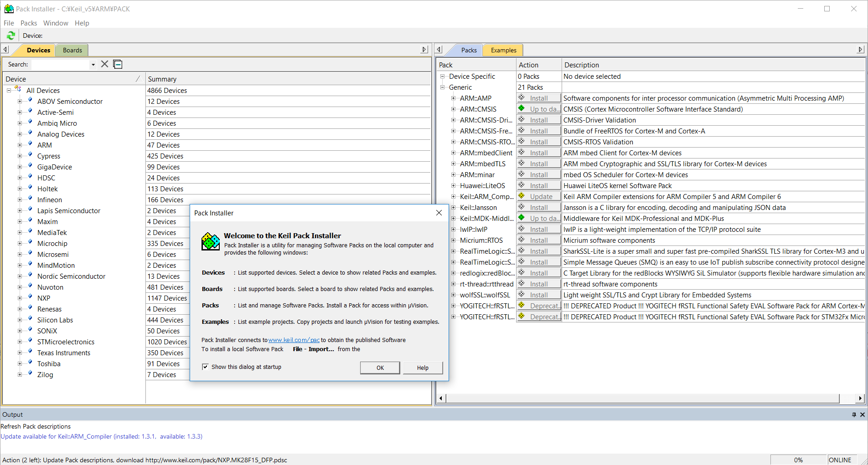868x465 pixels.
Task: Collapse the Device Specific pack group
Action: coord(442,77)
